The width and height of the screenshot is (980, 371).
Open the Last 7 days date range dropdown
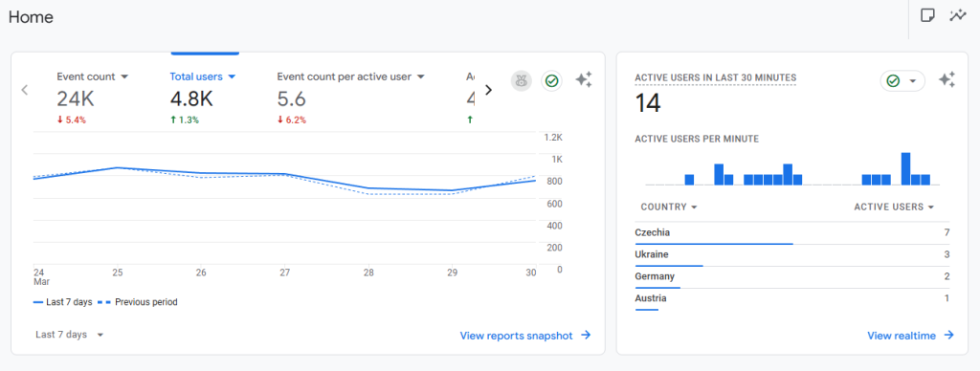(x=69, y=335)
